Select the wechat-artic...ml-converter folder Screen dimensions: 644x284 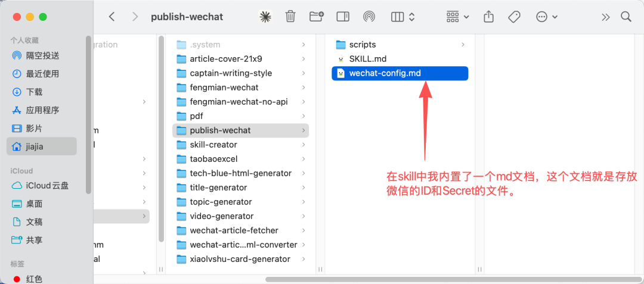(240, 245)
